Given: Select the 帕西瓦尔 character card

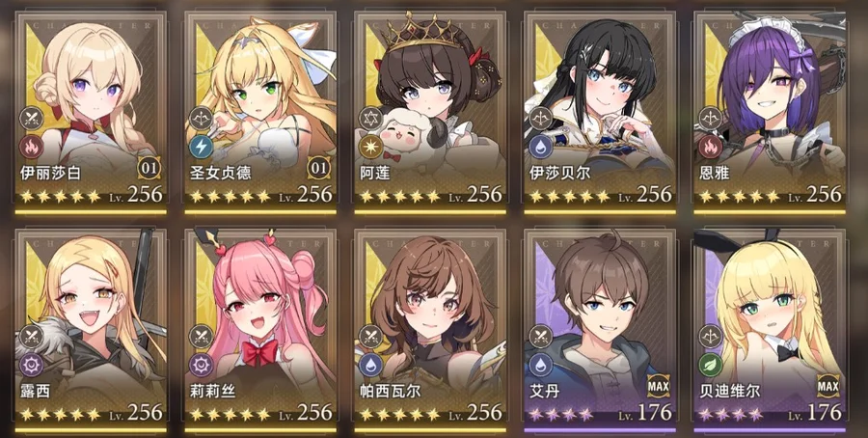Looking at the screenshot, I should [430, 330].
